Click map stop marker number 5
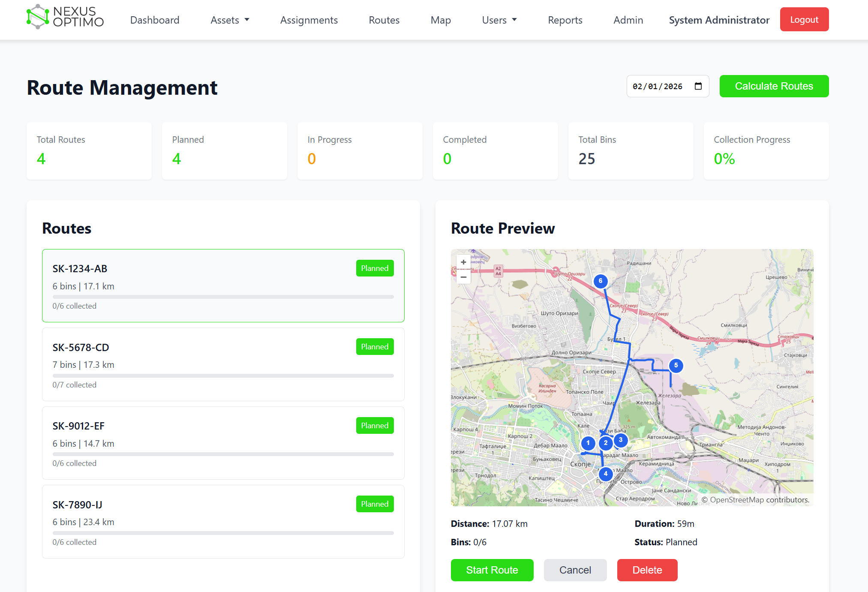The image size is (868, 592). [676, 366]
